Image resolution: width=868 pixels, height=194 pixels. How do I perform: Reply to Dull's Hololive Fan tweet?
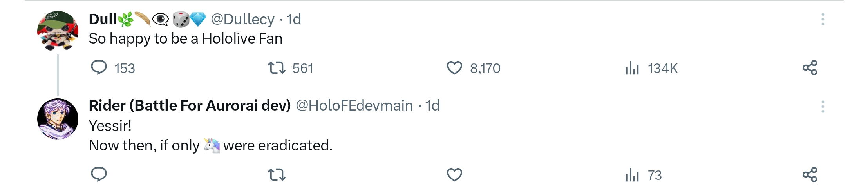click(x=99, y=68)
